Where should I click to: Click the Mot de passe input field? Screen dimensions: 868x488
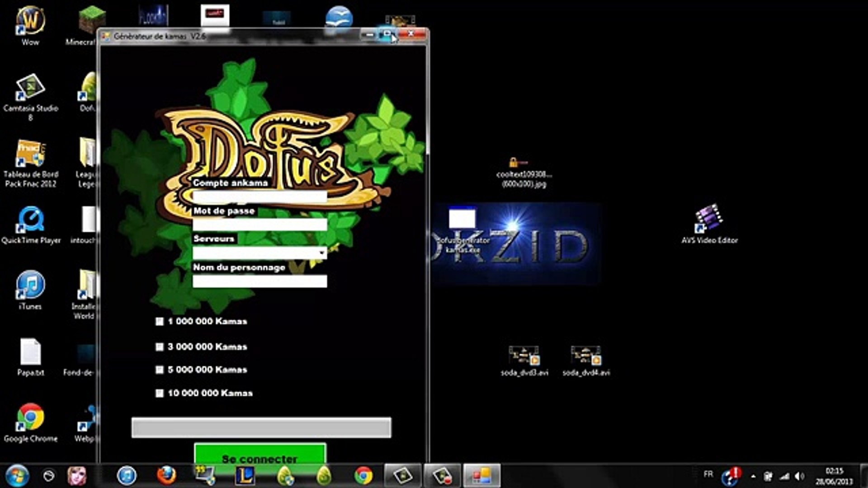tap(259, 225)
